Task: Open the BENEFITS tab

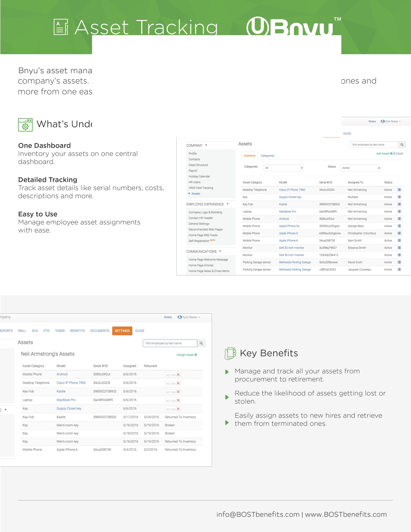Action: (x=77, y=331)
